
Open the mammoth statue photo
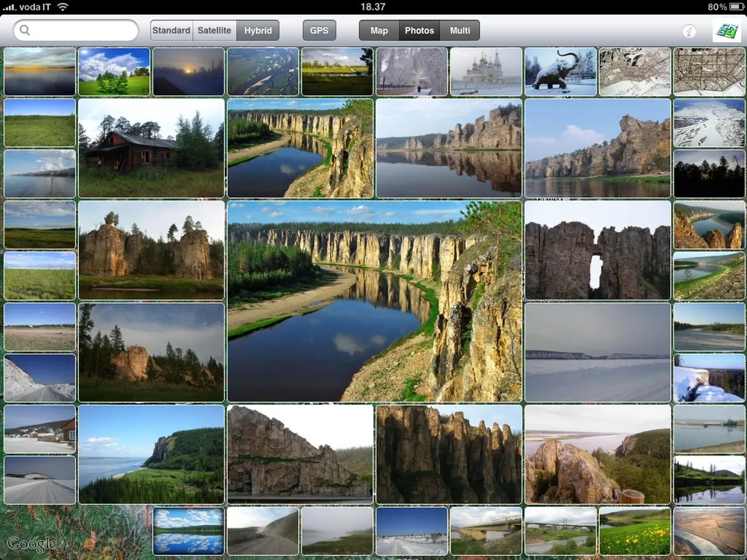coord(561,72)
